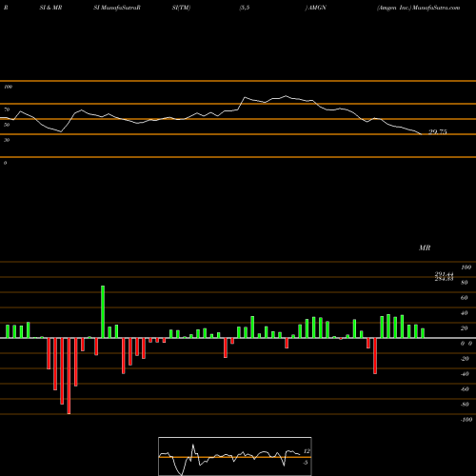The width and height of the screenshot is (476, 476).
Task: Click the '-60' label on MR axis
Action: coord(465,389)
